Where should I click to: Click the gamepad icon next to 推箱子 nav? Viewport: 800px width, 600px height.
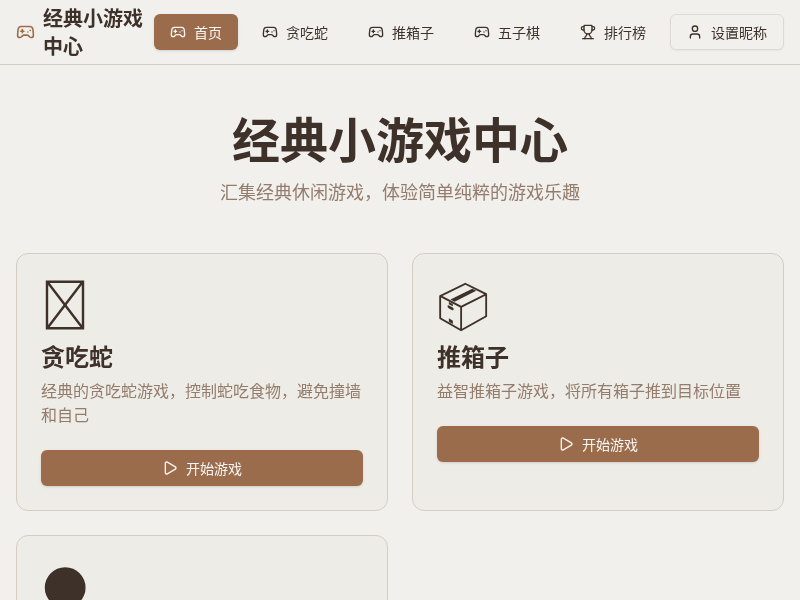click(x=376, y=32)
